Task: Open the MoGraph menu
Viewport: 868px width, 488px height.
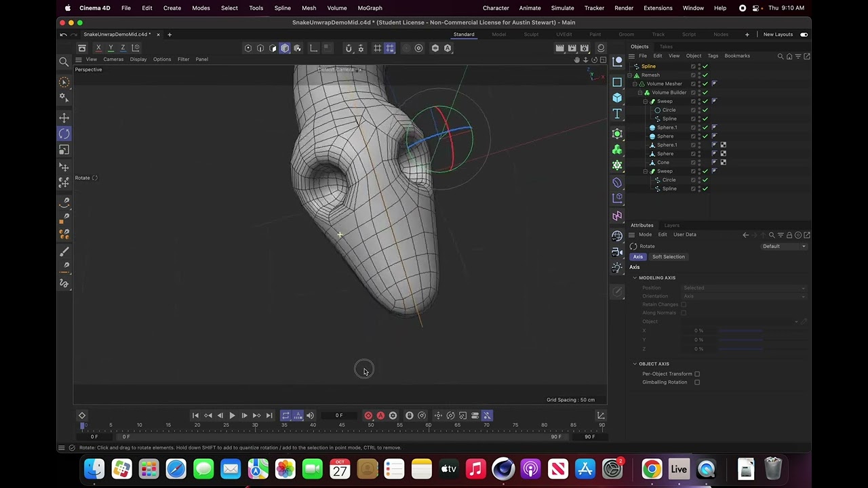Action: point(370,8)
